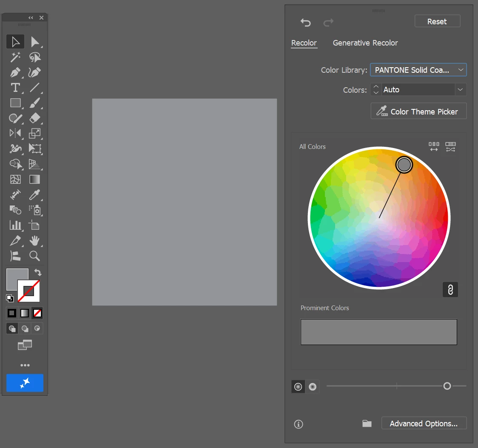Enable Draw Normal mode
This screenshot has height=448, width=478.
click(12, 328)
